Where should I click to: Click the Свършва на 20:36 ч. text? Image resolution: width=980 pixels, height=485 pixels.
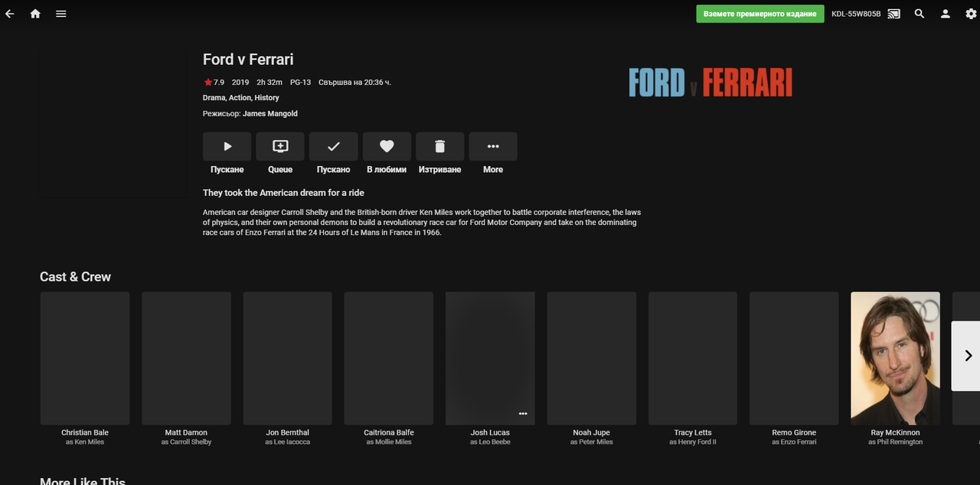point(354,83)
